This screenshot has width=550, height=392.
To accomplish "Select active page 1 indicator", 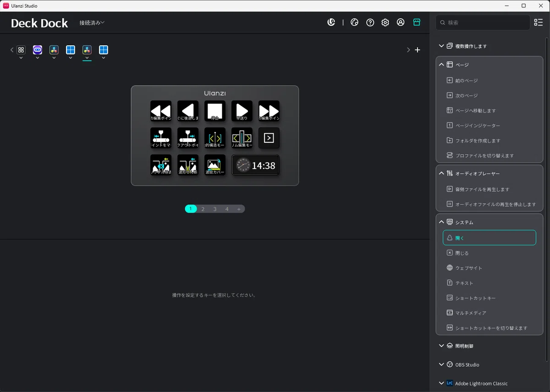I will (191, 209).
